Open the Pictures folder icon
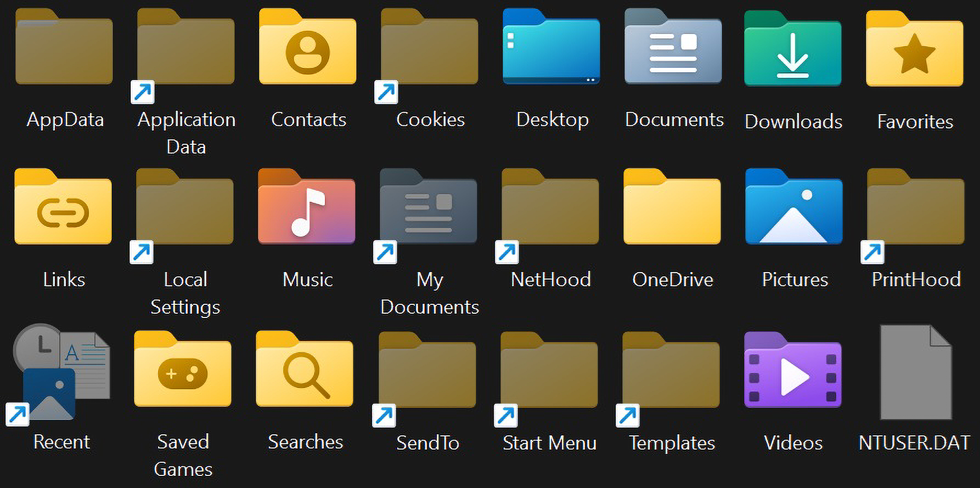The width and height of the screenshot is (980, 488). click(x=793, y=206)
